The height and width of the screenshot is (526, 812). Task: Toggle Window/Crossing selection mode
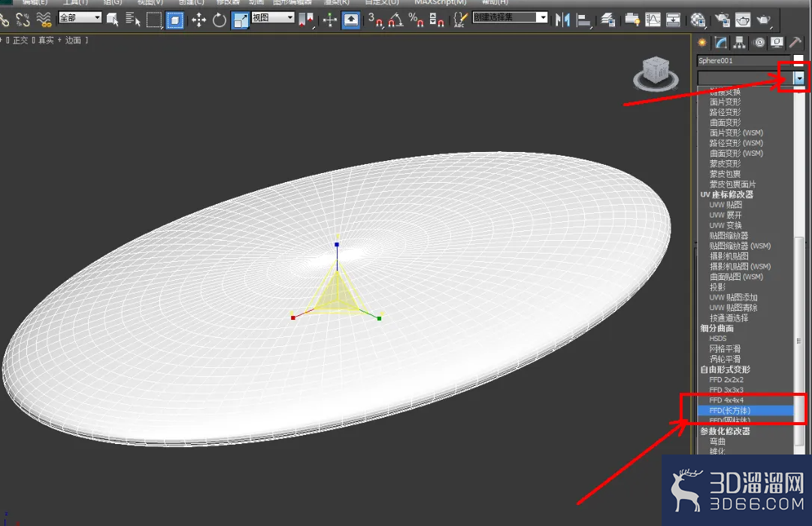point(175,20)
